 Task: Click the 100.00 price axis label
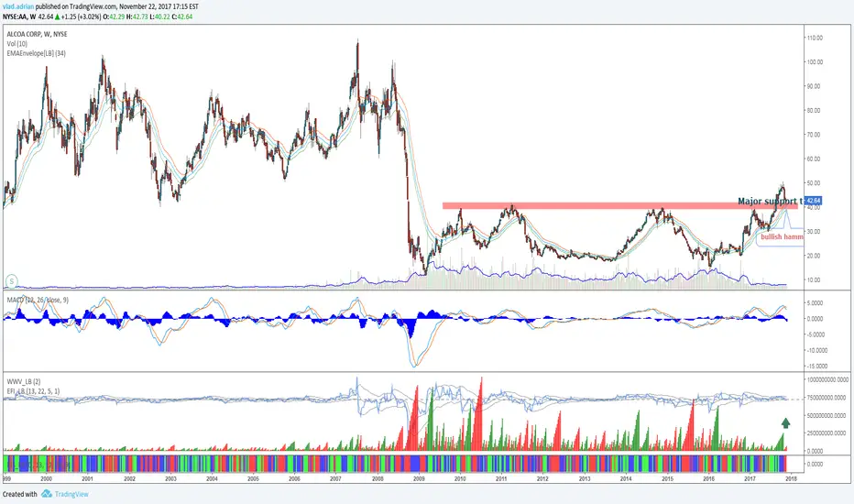click(x=815, y=62)
